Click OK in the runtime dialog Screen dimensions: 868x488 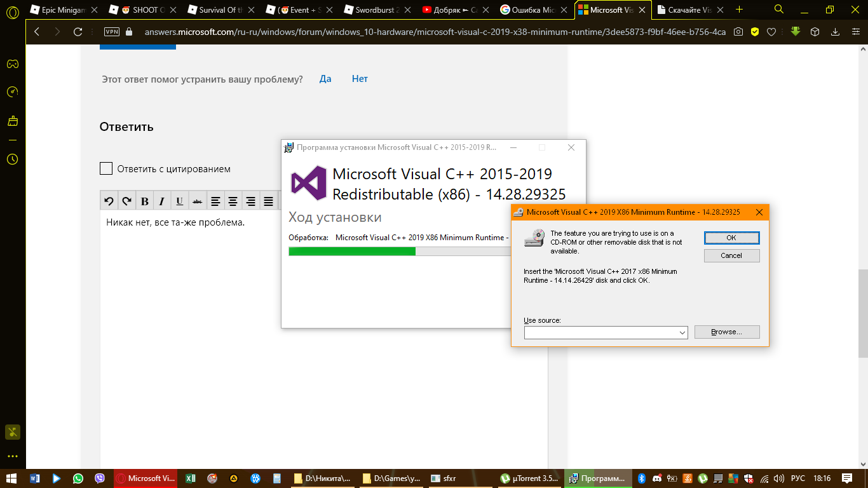tap(731, 238)
